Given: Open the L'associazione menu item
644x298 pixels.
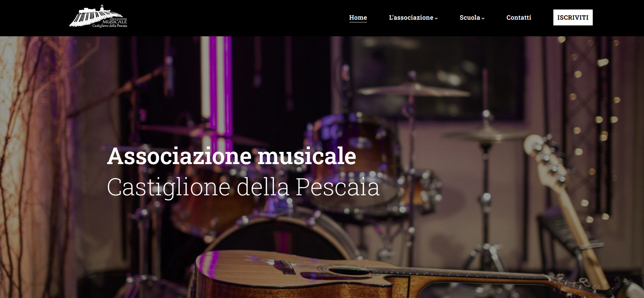Looking at the screenshot, I should 411,18.
